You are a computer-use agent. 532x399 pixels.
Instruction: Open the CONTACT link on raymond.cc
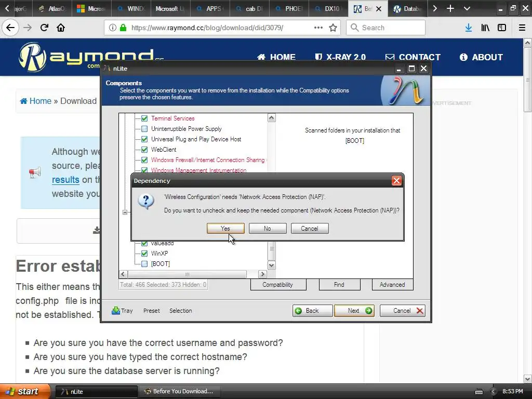[413, 57]
